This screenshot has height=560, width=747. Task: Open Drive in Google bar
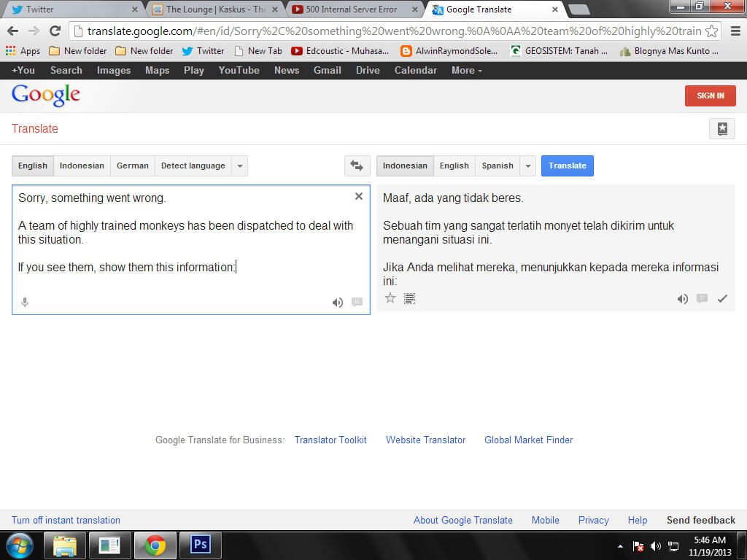pyautogui.click(x=368, y=71)
